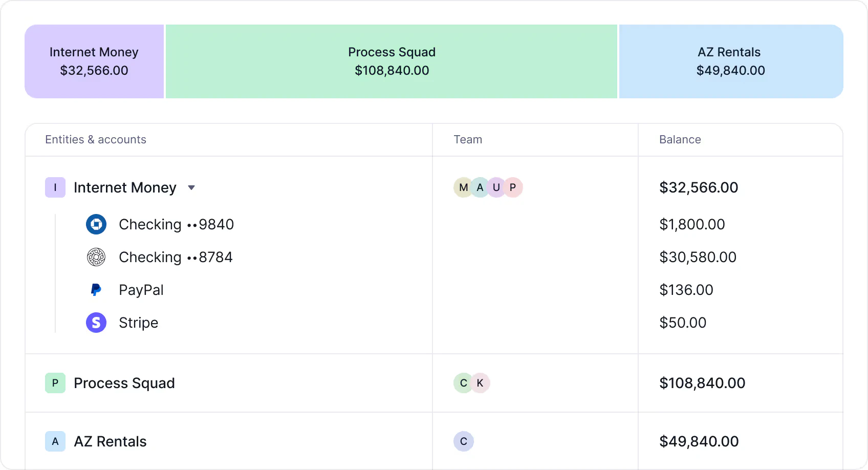Open the AZ Rentals $49,840.00 card
Screen dimensions: 868x470
(730, 61)
